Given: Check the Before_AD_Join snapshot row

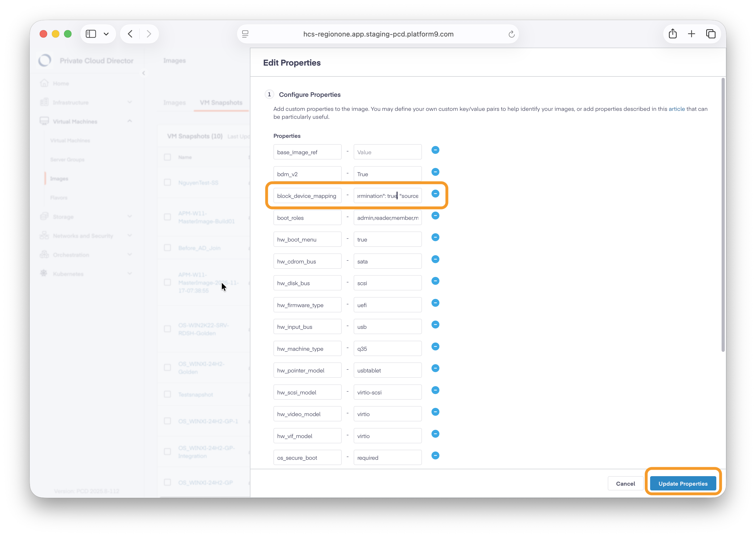Looking at the screenshot, I should point(167,248).
